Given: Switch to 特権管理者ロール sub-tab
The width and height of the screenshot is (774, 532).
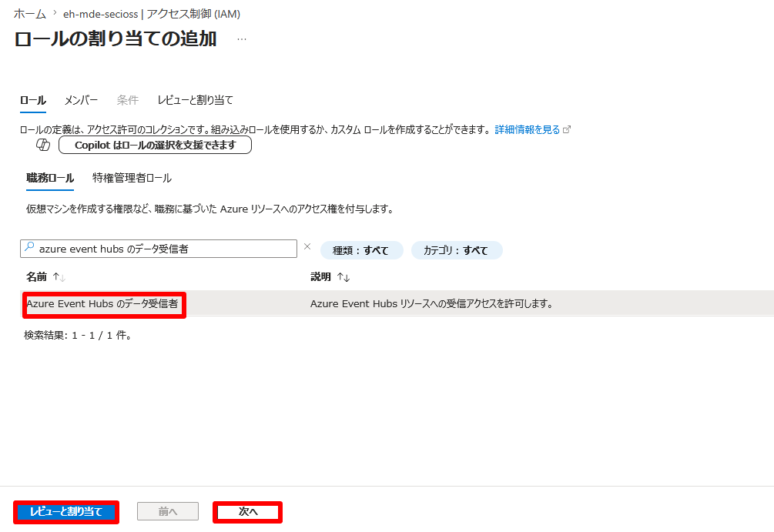Looking at the screenshot, I should 132,178.
